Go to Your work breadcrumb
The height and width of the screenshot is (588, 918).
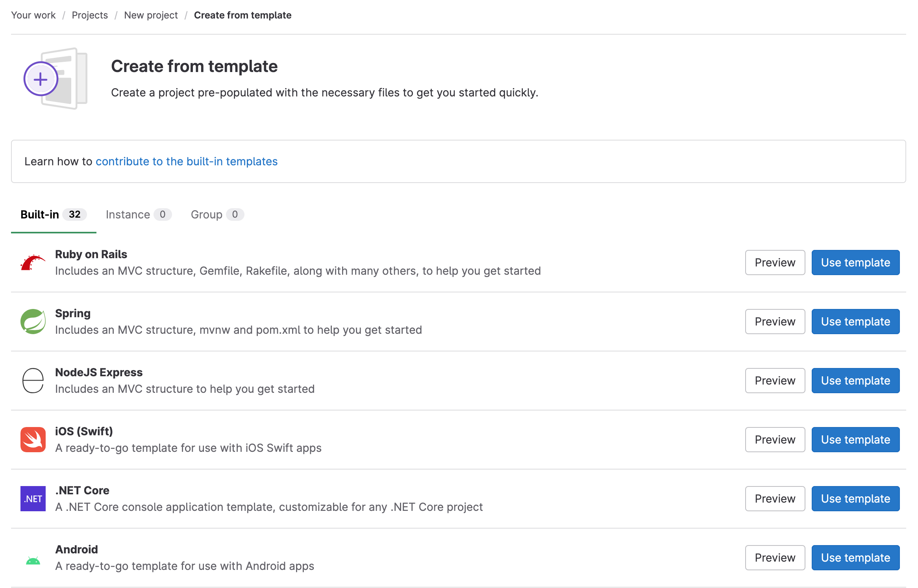[33, 15]
